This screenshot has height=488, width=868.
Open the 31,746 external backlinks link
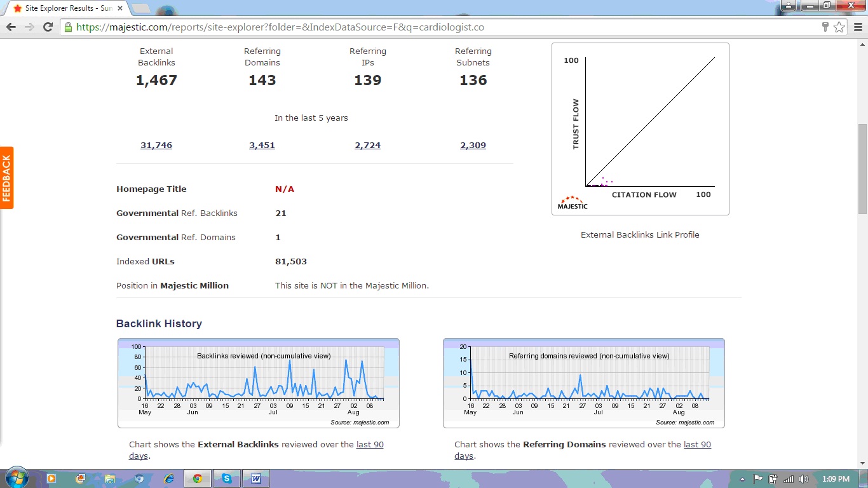click(x=156, y=146)
